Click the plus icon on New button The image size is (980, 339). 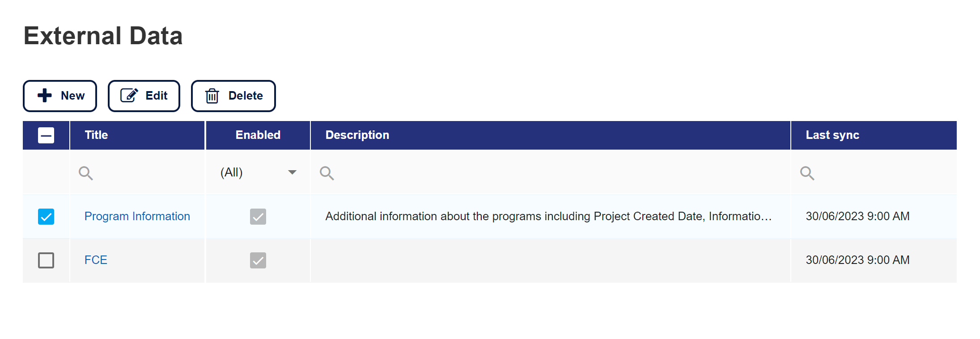tap(45, 96)
